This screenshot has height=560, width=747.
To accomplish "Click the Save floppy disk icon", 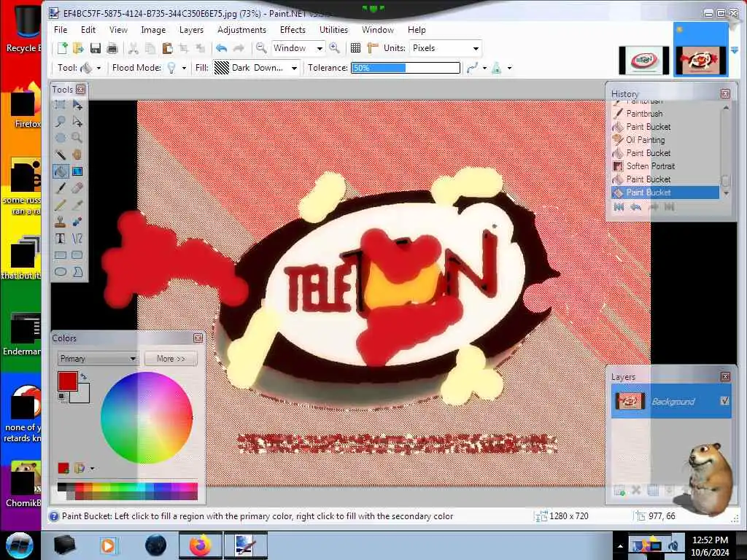I will pyautogui.click(x=96, y=48).
